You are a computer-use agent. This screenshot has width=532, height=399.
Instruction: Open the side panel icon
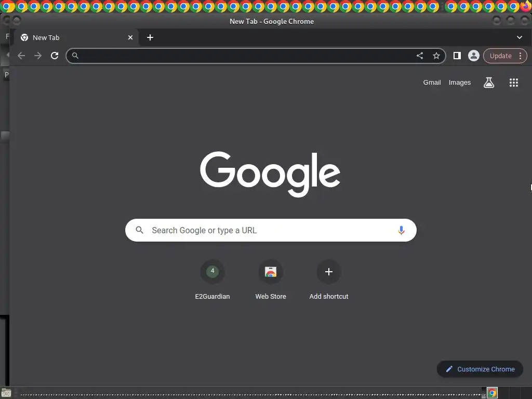[x=457, y=56]
